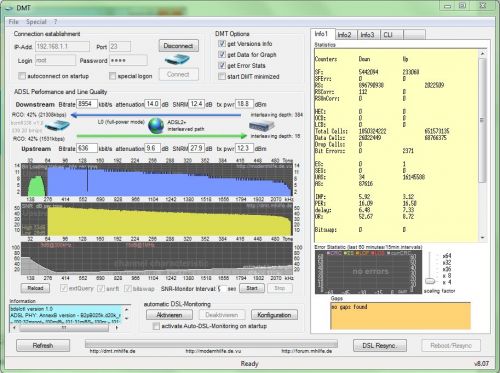This screenshot has height=373, width=500.
Task: Click the DSLAM device icon at right
Action: pyautogui.click(x=262, y=126)
